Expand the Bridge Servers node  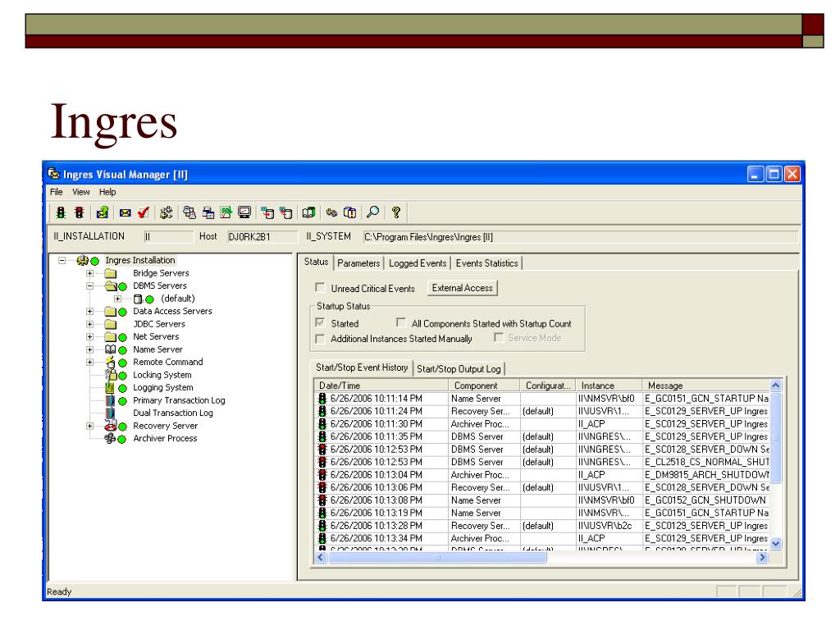pyautogui.click(x=90, y=273)
